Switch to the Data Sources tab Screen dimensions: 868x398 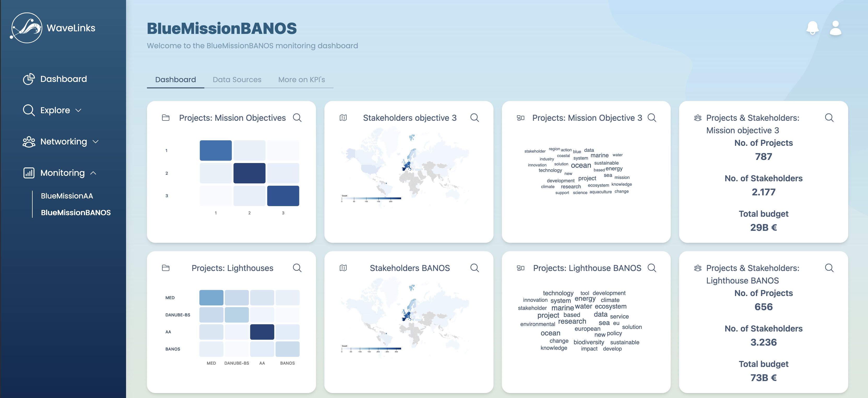pos(237,80)
